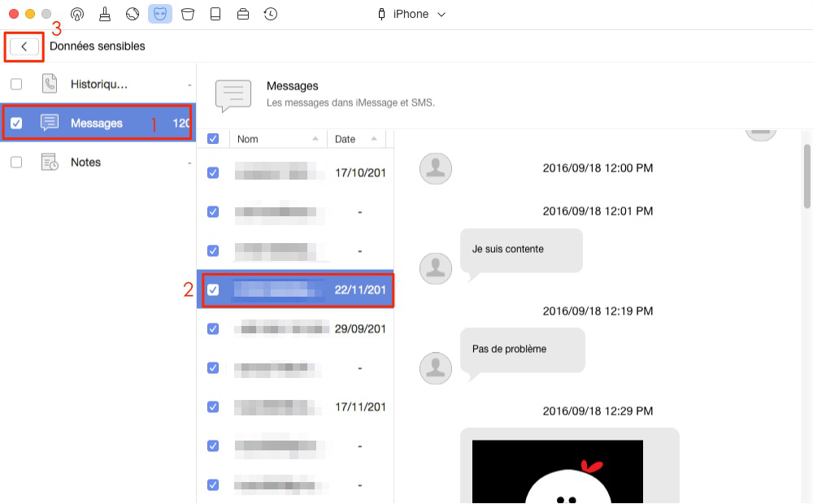Image resolution: width=813 pixels, height=504 pixels.
Task: Click the 'Pas de problème' message bubble
Action: point(523,351)
